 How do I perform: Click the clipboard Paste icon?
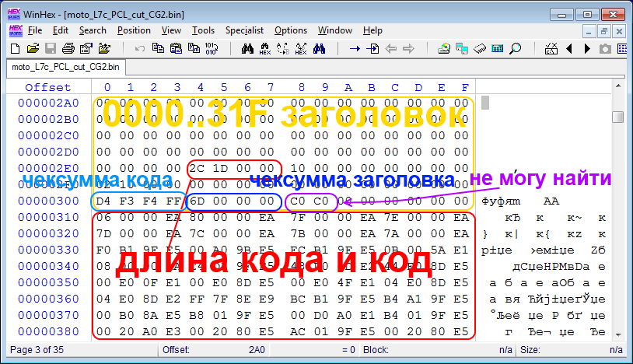click(176, 49)
